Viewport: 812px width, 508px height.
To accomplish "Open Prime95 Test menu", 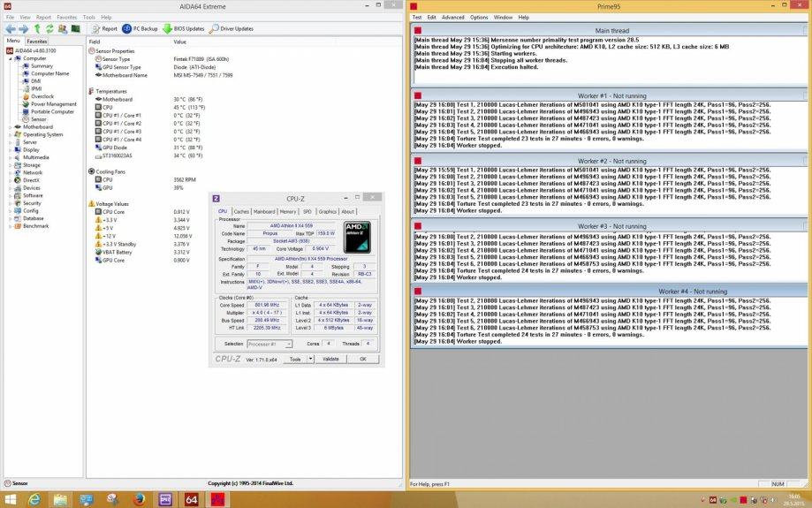I will [417, 17].
